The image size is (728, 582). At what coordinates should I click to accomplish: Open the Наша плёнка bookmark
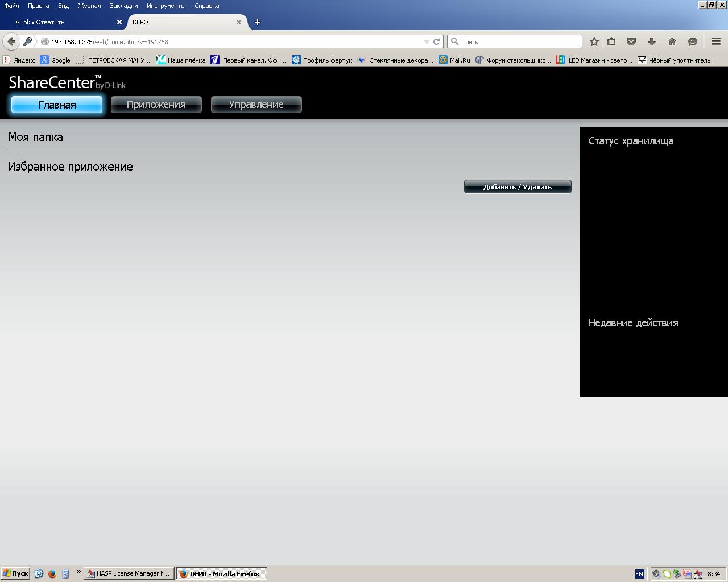click(x=181, y=60)
